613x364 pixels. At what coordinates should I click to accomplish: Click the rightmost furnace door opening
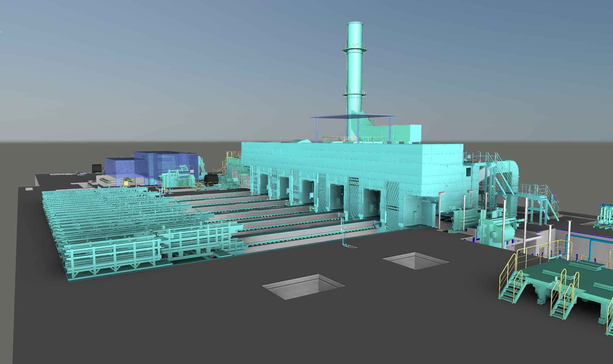372,203
